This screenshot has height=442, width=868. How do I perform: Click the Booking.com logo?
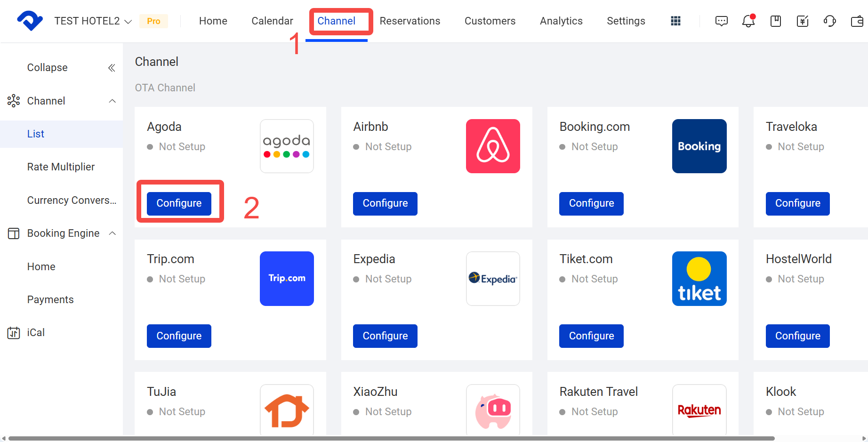pyautogui.click(x=699, y=146)
